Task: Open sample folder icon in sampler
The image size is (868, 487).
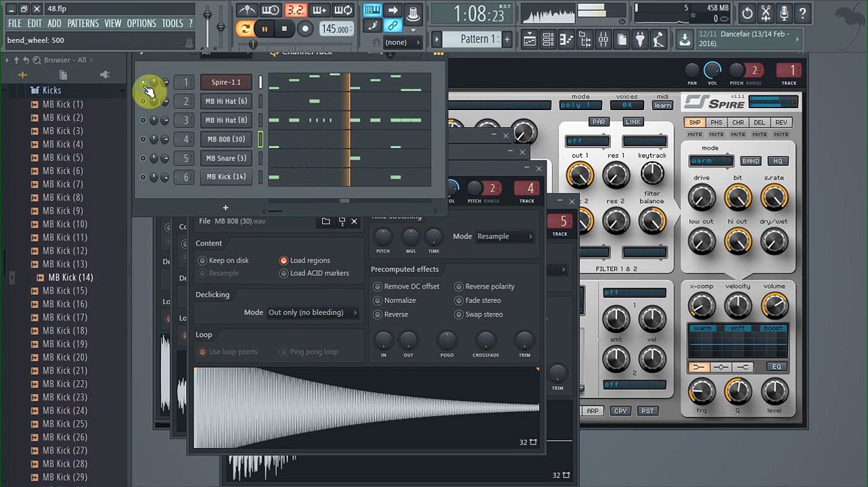Action: 325,221
